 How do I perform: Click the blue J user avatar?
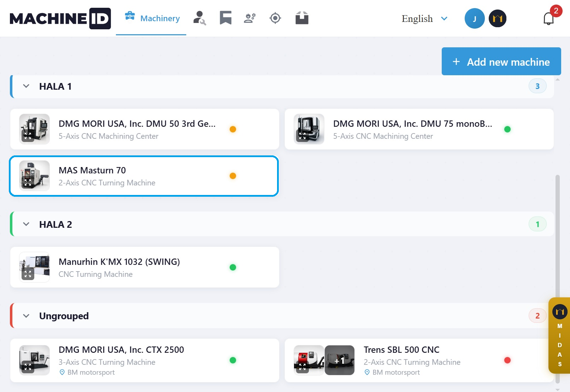pos(475,18)
